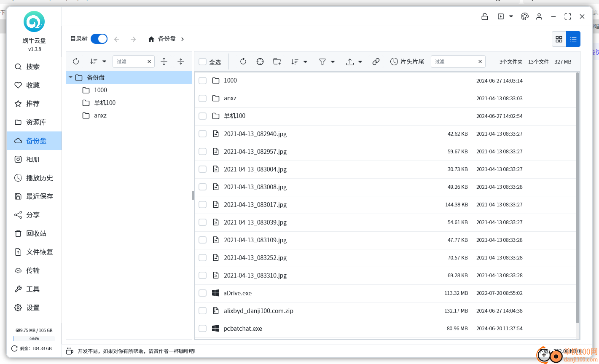Open the player icon in title bar
Viewport: 599px width, 364px height.
[x=501, y=16]
